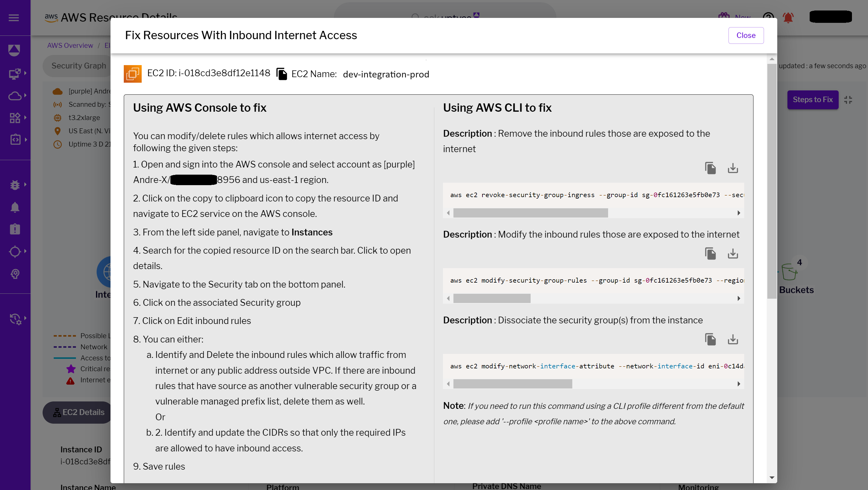The width and height of the screenshot is (868, 490).
Task: Switch to the Security Graph tab
Action: (78, 66)
